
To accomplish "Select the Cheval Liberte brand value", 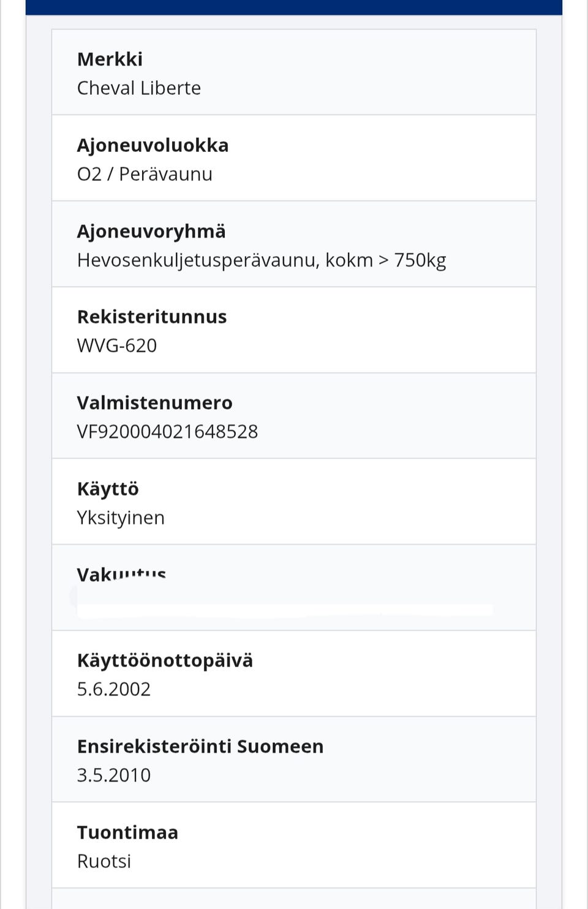I will 139,88.
